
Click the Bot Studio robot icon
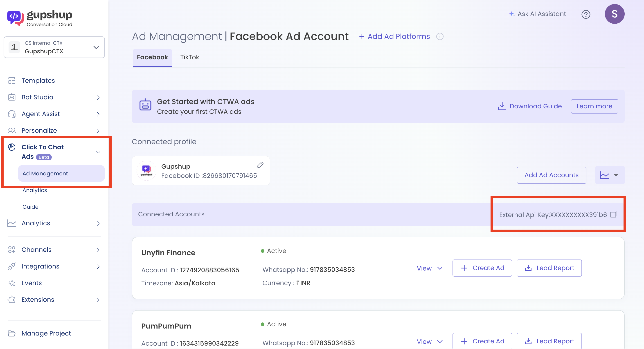pos(11,97)
